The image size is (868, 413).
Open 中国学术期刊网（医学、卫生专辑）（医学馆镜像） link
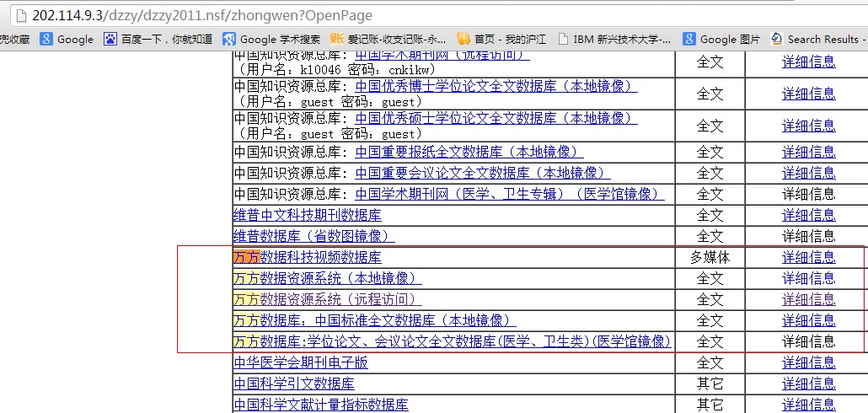[x=510, y=194]
